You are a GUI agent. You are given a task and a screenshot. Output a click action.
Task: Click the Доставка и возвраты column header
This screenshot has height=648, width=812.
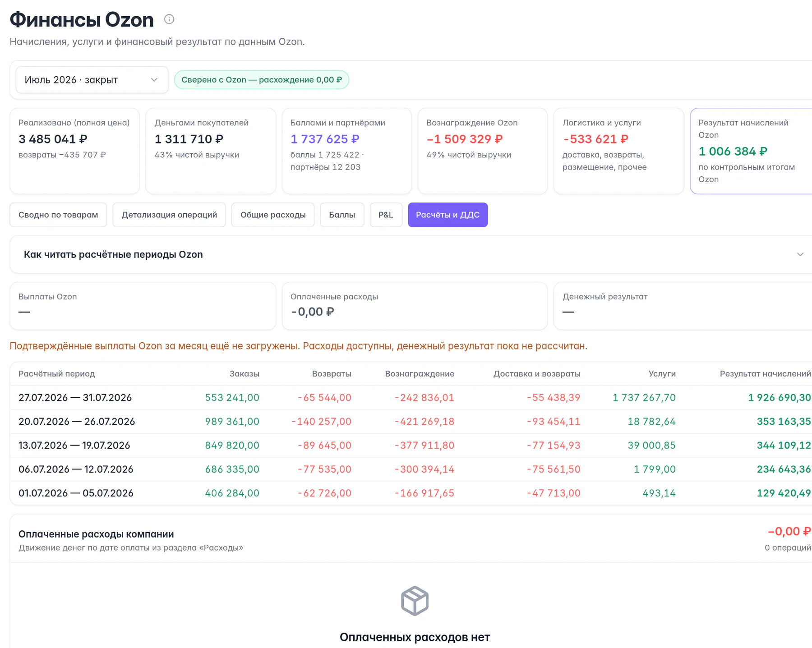(537, 374)
